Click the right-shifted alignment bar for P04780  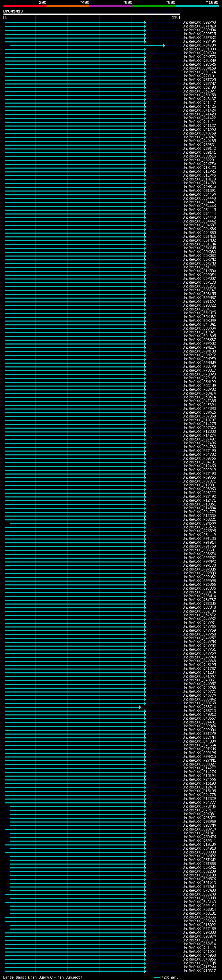[87, 46]
